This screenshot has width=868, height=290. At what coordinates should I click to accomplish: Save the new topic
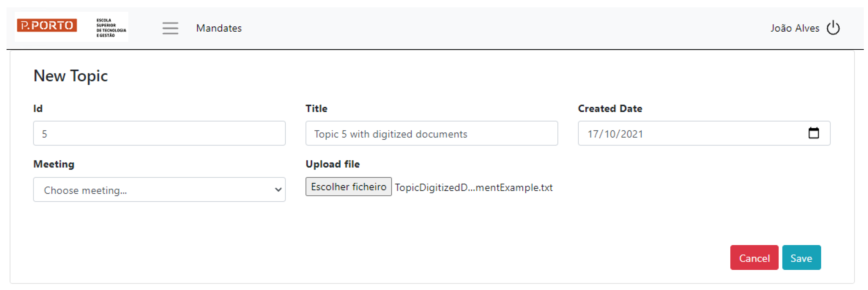tap(801, 258)
